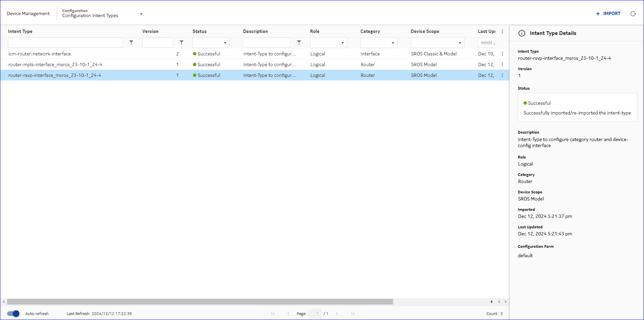Click the Import button
644x320 pixels.
click(x=608, y=14)
